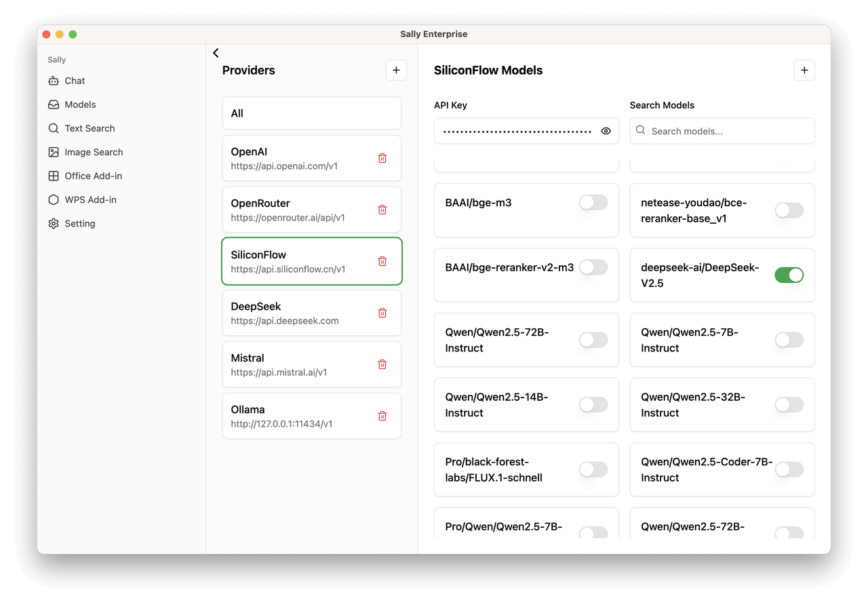Select the OpenRouter provider card
Image resolution: width=868 pixels, height=603 pixels.
tap(312, 210)
